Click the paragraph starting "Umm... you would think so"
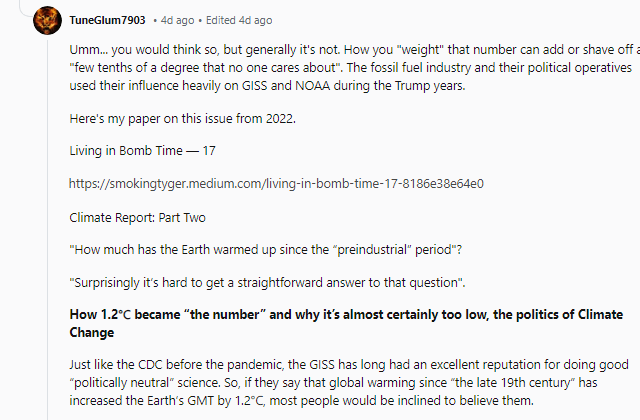The width and height of the screenshot is (640, 420). tap(353, 68)
